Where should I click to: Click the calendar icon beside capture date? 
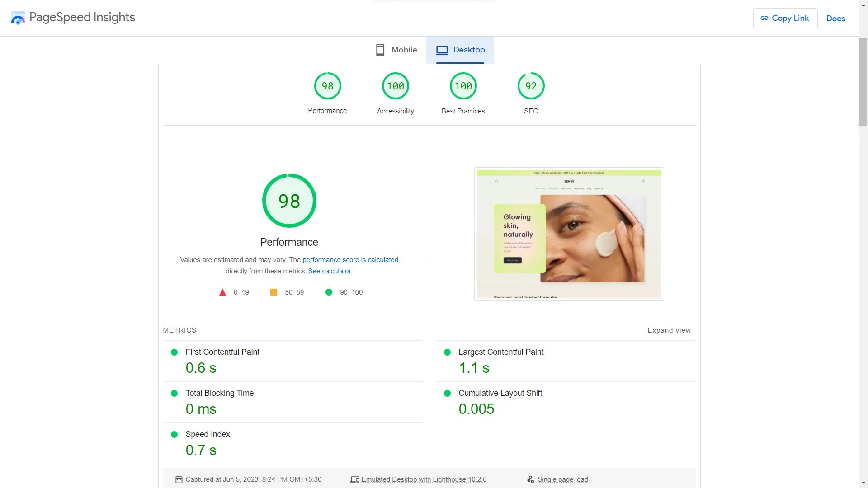coord(179,479)
